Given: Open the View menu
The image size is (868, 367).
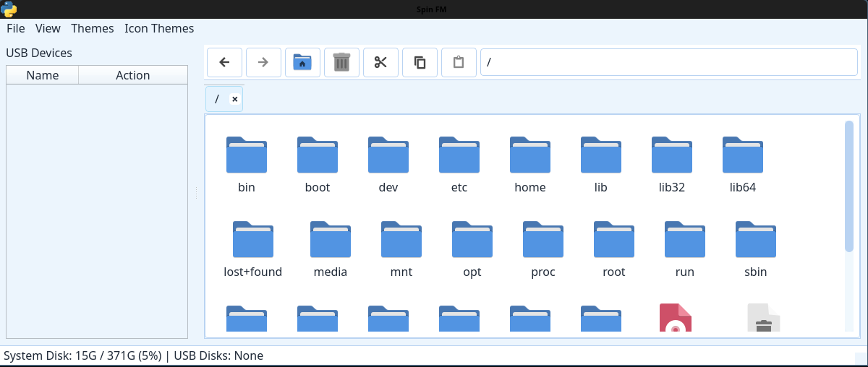Looking at the screenshot, I should (48, 29).
